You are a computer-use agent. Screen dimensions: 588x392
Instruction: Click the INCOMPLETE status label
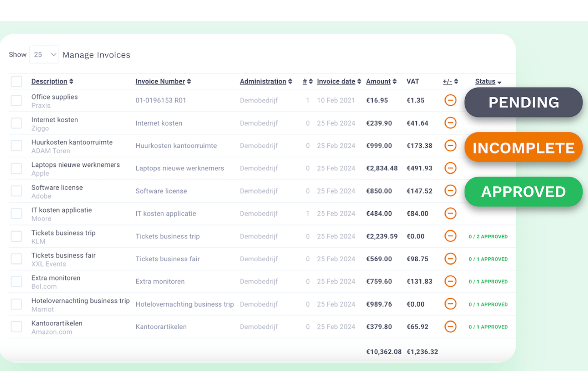523,147
